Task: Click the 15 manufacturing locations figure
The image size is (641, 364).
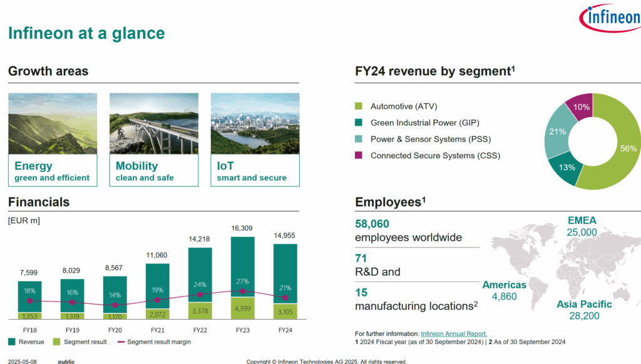Action: [361, 293]
